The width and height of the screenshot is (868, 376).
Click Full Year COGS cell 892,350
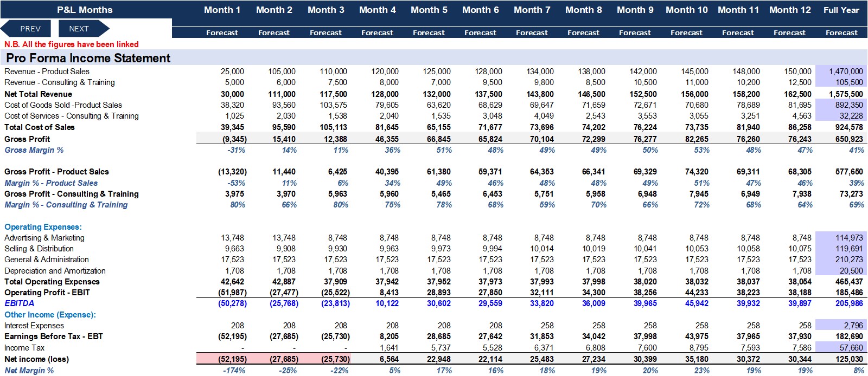click(x=841, y=105)
